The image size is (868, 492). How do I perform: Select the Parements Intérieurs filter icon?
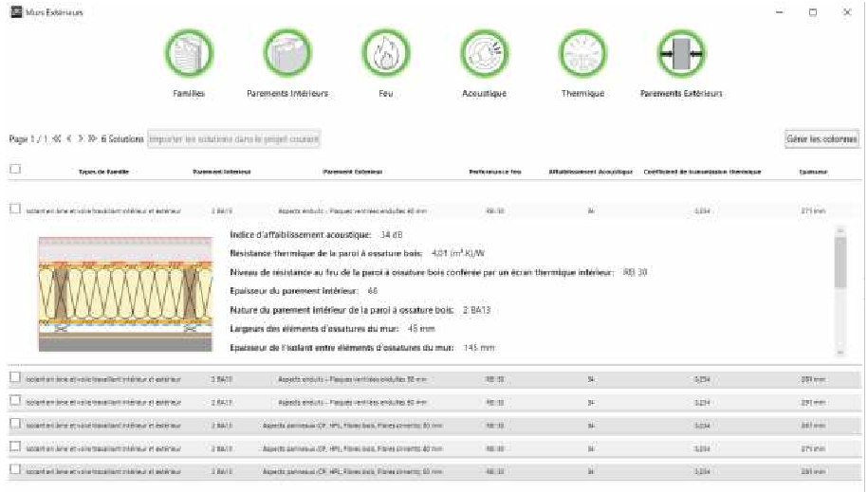287,53
